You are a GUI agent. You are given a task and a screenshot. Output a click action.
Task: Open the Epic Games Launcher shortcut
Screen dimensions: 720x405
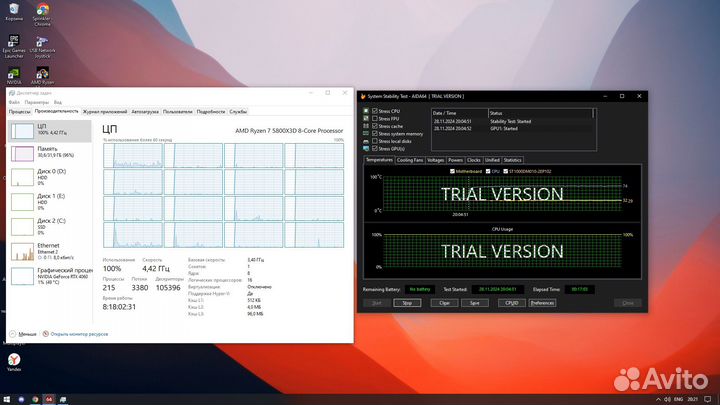pyautogui.click(x=14, y=46)
